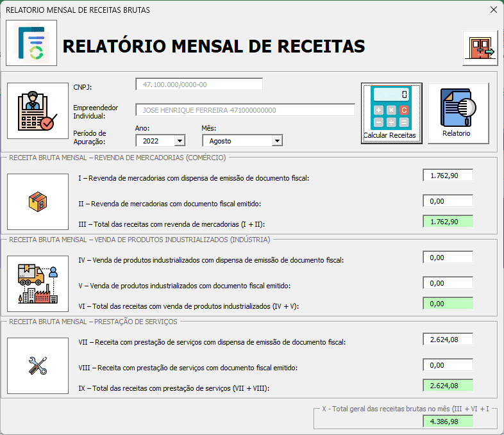Open the Relatorio report button
Screen dimensions: 504x435
[x=458, y=113]
